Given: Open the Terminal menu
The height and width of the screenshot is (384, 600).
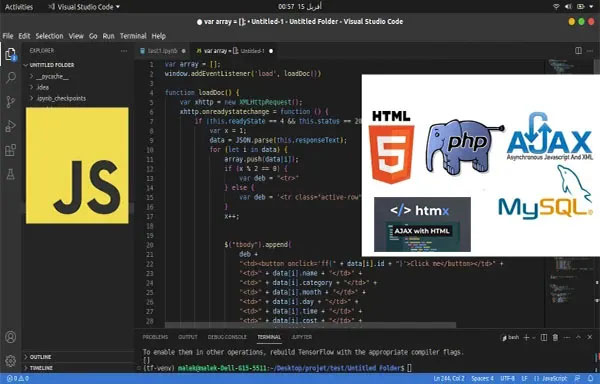Looking at the screenshot, I should 133,36.
